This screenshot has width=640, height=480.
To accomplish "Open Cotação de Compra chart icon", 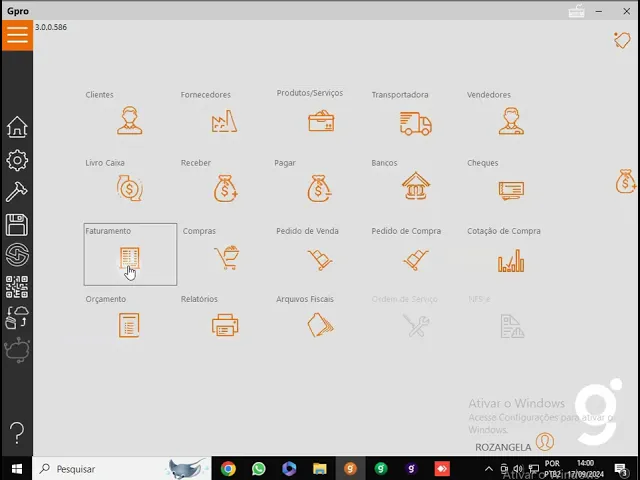I will pos(511,260).
